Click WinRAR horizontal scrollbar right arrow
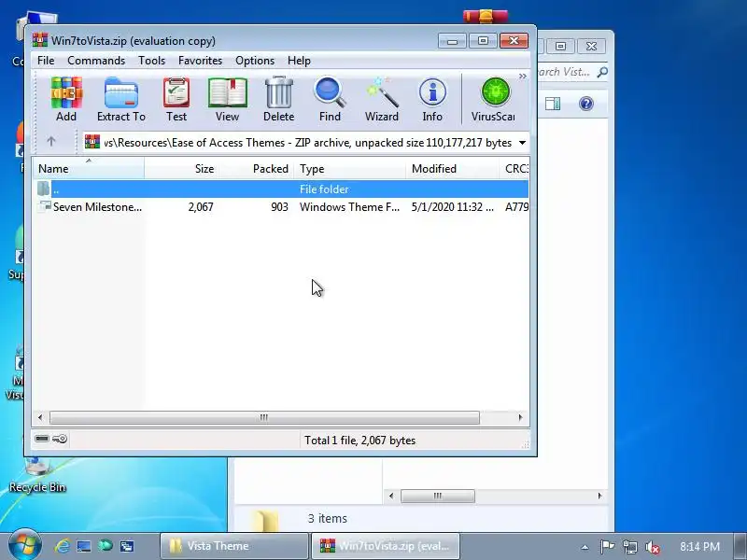Image resolution: width=747 pixels, height=560 pixels. click(521, 417)
